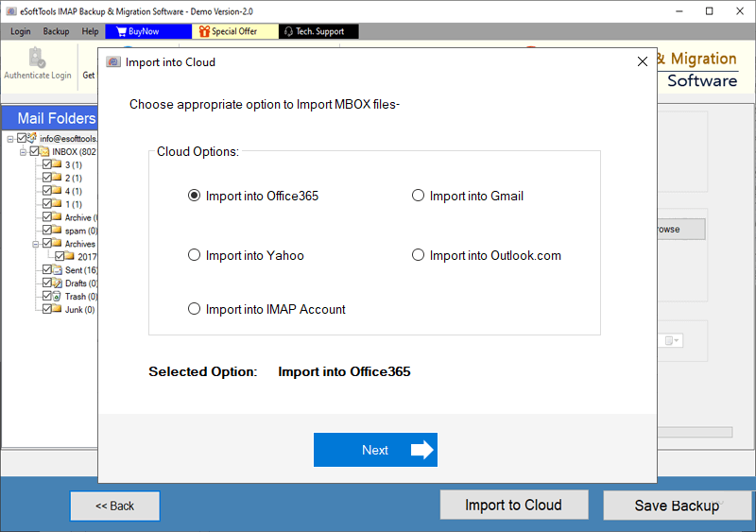
Task: Pick the Import into Outlook.com radio button
Action: pos(418,255)
